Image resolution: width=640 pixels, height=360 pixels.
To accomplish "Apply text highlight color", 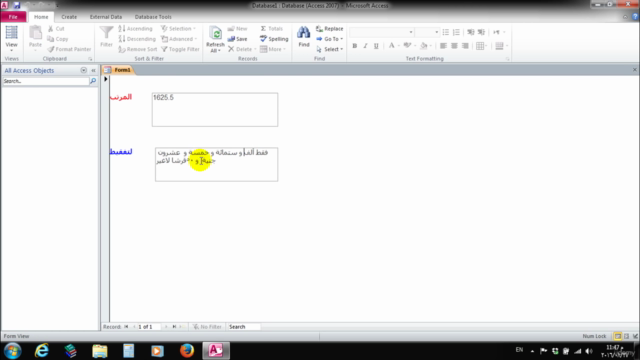I will pyautogui.click(x=407, y=46).
